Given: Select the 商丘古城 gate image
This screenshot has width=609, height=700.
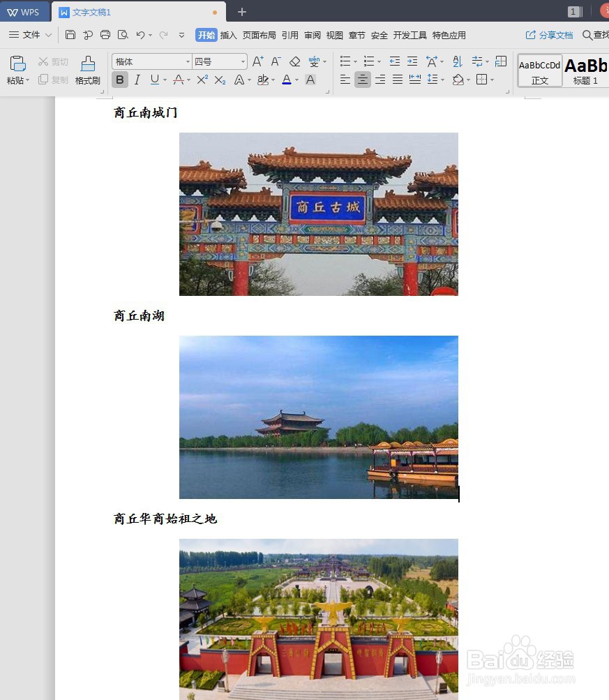Looking at the screenshot, I should 319,214.
